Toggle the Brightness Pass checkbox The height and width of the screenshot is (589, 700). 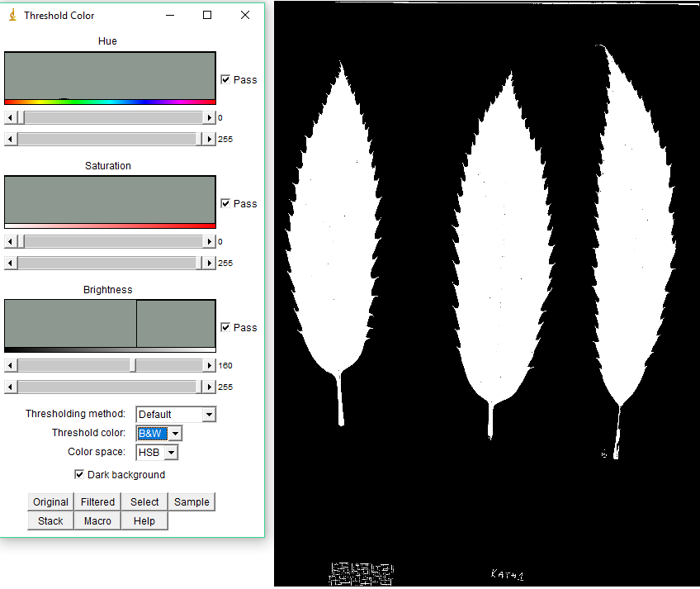tap(225, 328)
